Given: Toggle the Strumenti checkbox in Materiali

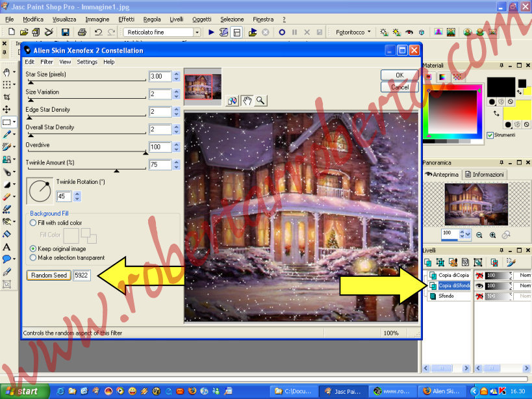Looking at the screenshot, I should point(490,135).
